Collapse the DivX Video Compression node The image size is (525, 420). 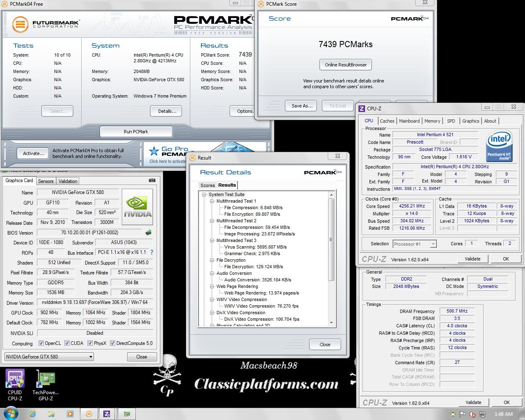[212, 313]
